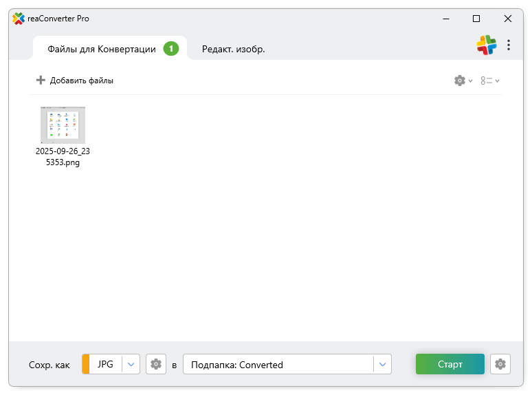532x395 pixels.
Task: Open the three-dot main menu
Action: [x=509, y=45]
